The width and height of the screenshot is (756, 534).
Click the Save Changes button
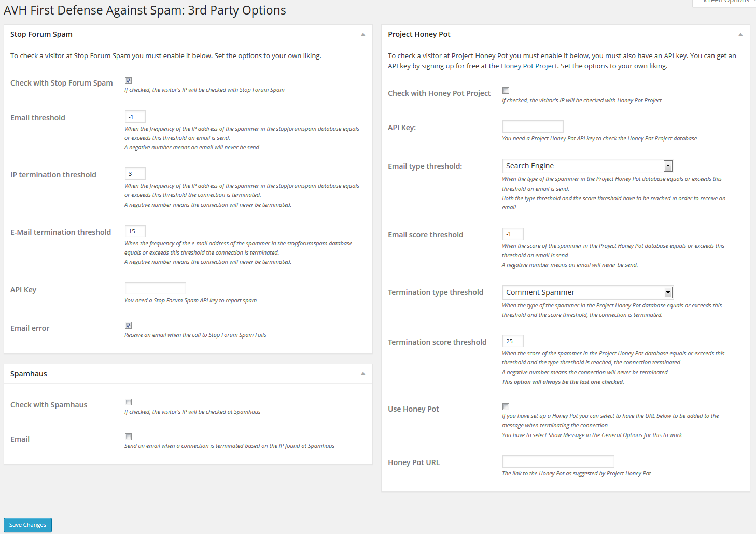pyautogui.click(x=28, y=525)
